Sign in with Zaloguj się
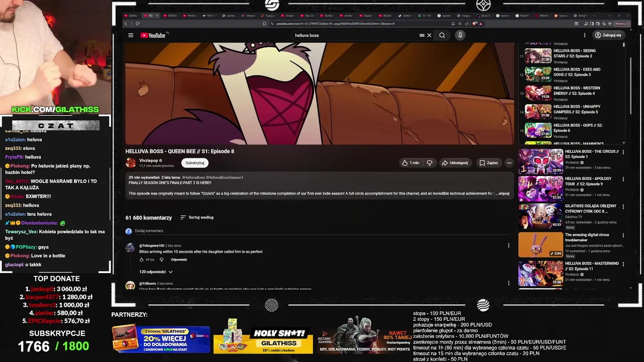 pos(608,35)
